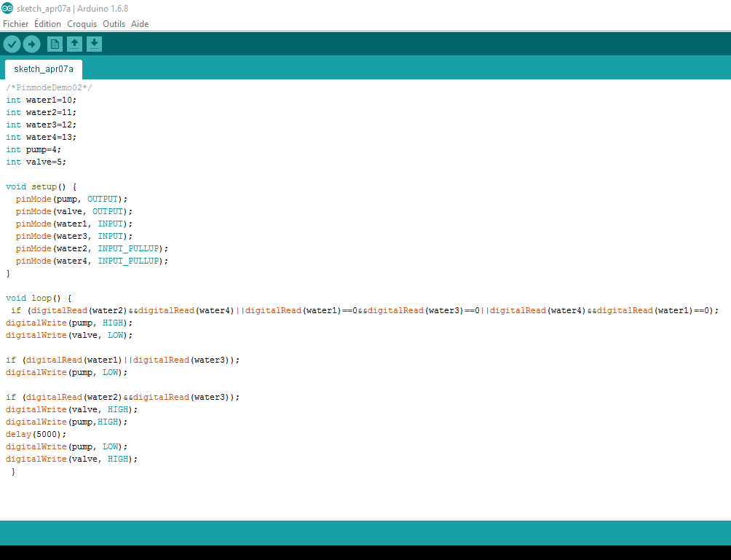The width and height of the screenshot is (731, 560).
Task: Click the Save sketch down-arrow icon
Action: 94,44
